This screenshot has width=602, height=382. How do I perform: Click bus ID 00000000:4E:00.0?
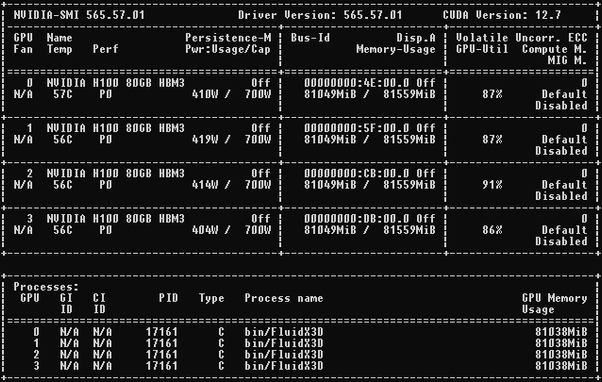point(356,83)
